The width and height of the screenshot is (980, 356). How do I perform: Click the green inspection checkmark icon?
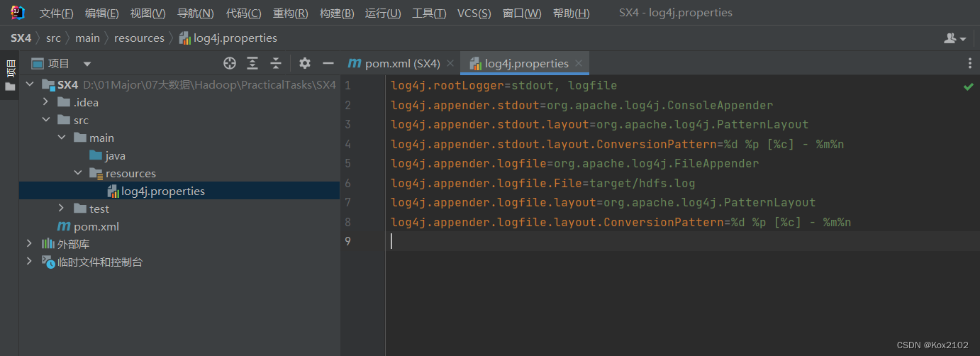[x=968, y=87]
